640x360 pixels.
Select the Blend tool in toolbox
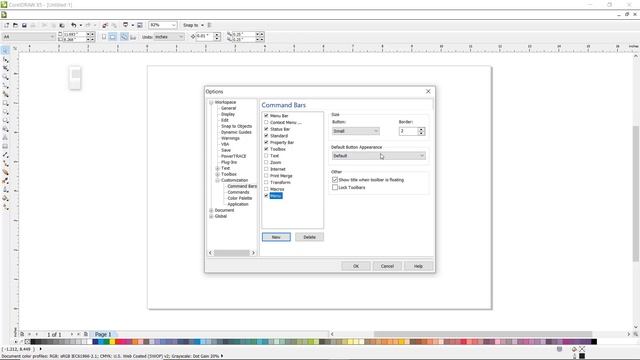(x=5, y=172)
